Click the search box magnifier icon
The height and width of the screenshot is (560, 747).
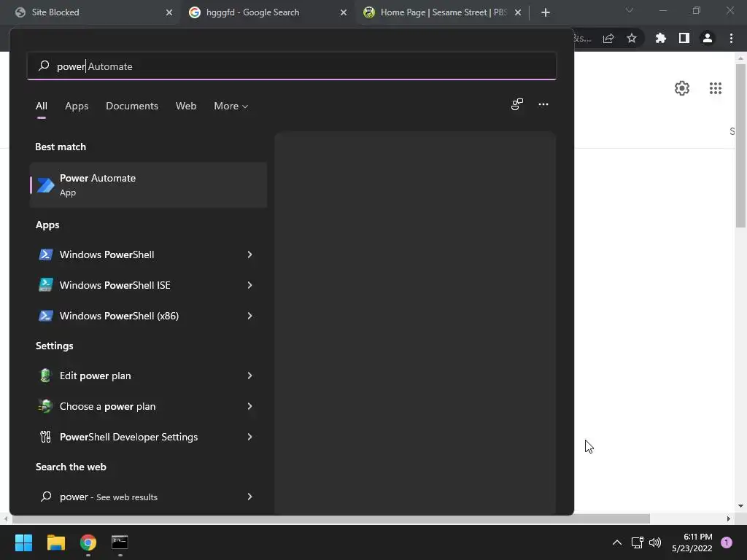44,66
